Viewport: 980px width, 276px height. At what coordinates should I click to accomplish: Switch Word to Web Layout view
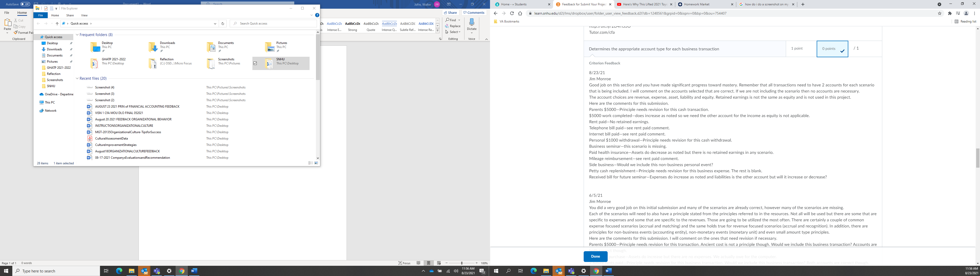point(439,263)
